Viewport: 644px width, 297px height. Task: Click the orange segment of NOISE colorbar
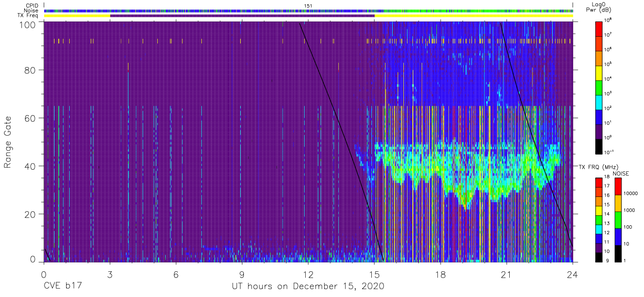(x=618, y=203)
